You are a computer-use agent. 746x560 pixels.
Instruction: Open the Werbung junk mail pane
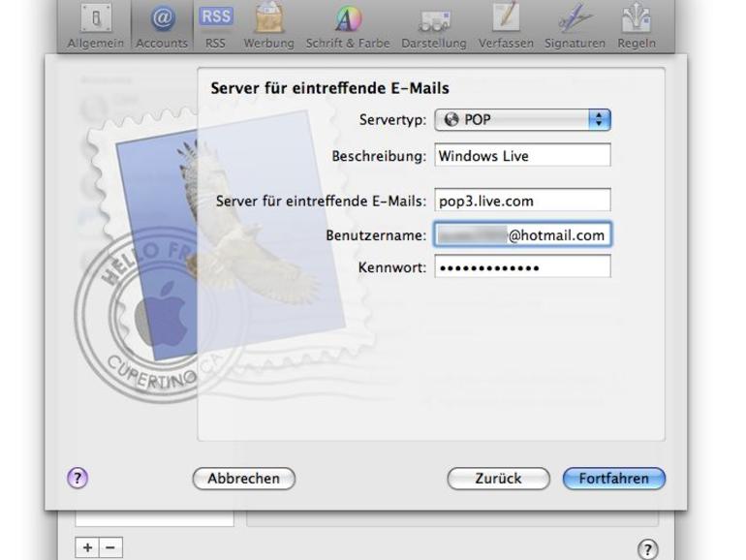(x=268, y=26)
